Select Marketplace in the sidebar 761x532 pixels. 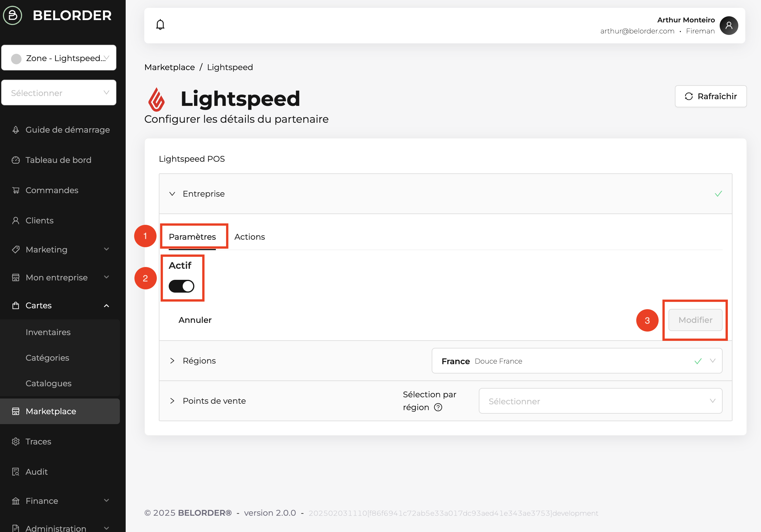click(x=60, y=411)
